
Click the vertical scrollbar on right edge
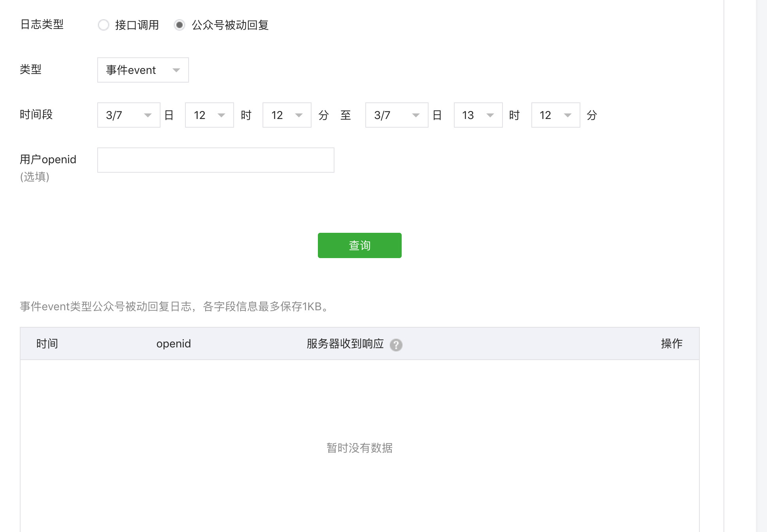click(761, 266)
